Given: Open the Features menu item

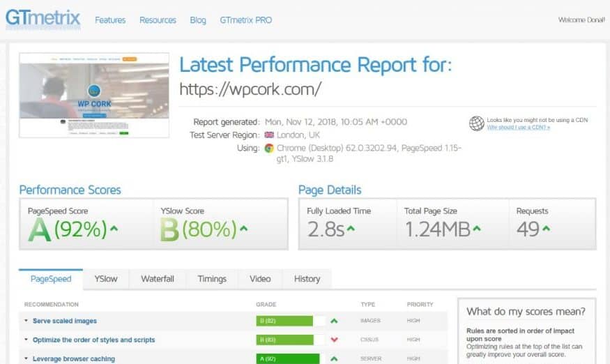Looking at the screenshot, I should pyautogui.click(x=110, y=20).
